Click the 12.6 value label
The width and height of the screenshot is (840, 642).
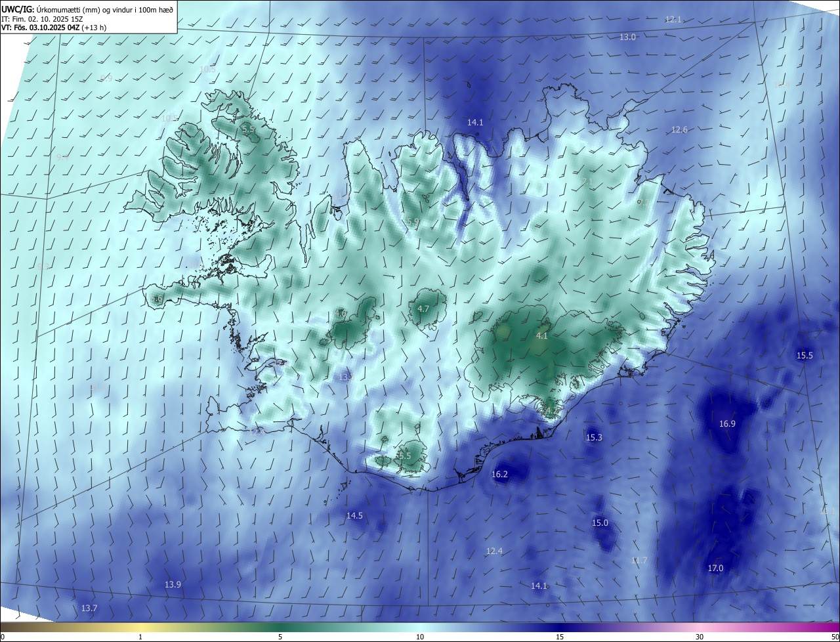679,129
